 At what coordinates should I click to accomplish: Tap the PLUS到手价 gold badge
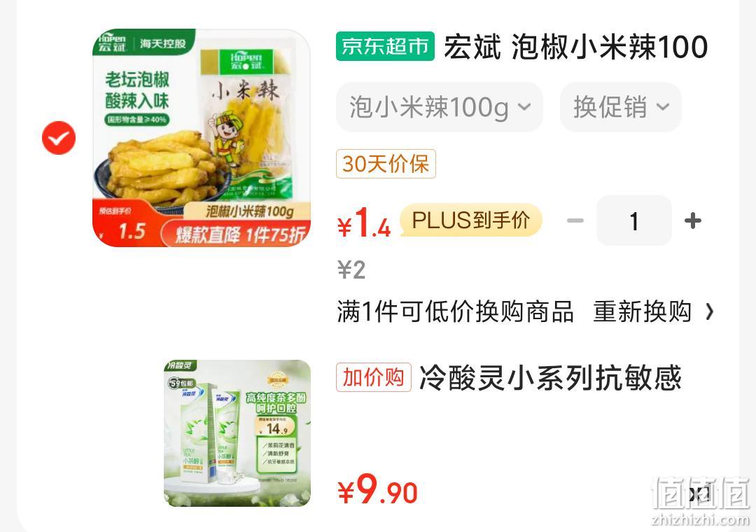tap(471, 220)
